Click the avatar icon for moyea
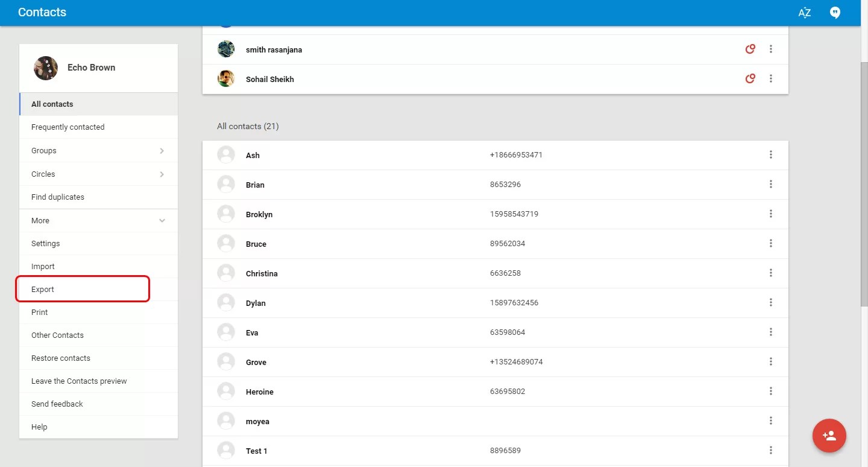This screenshot has width=868, height=467. (226, 421)
